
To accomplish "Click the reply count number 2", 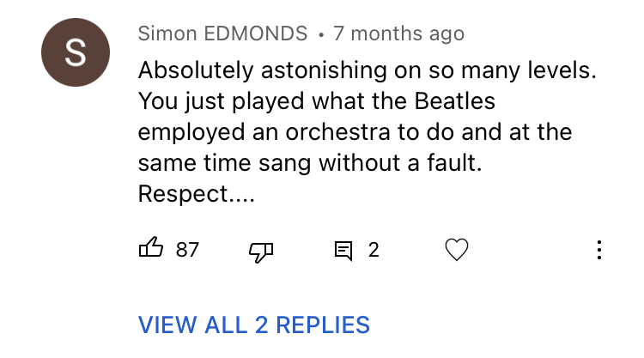I will pyautogui.click(x=374, y=251).
